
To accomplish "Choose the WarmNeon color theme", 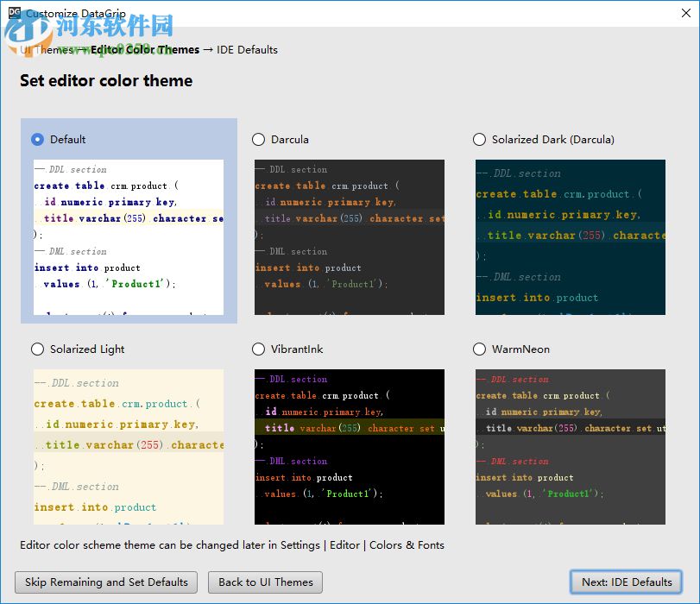I will [x=479, y=349].
